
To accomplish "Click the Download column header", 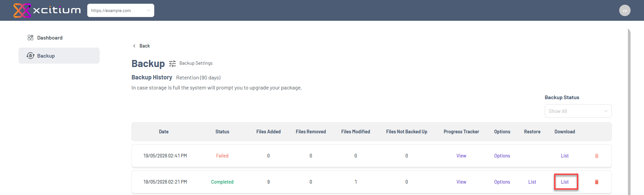I will (565, 132).
